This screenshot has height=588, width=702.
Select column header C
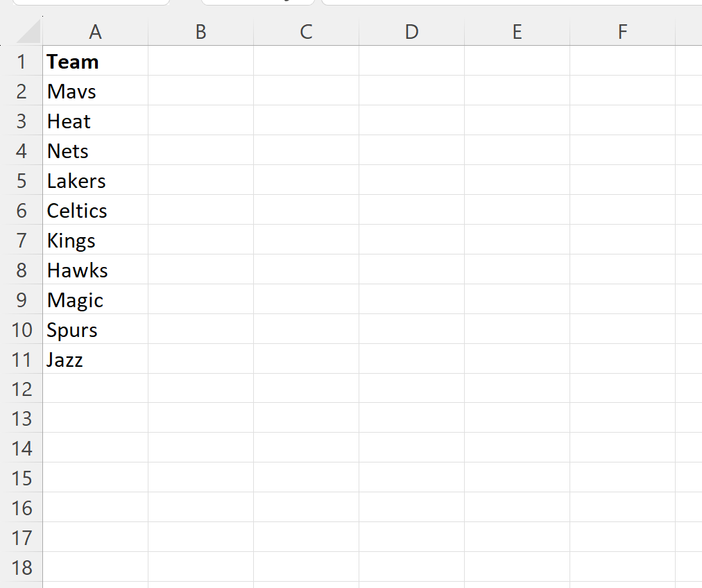[306, 31]
